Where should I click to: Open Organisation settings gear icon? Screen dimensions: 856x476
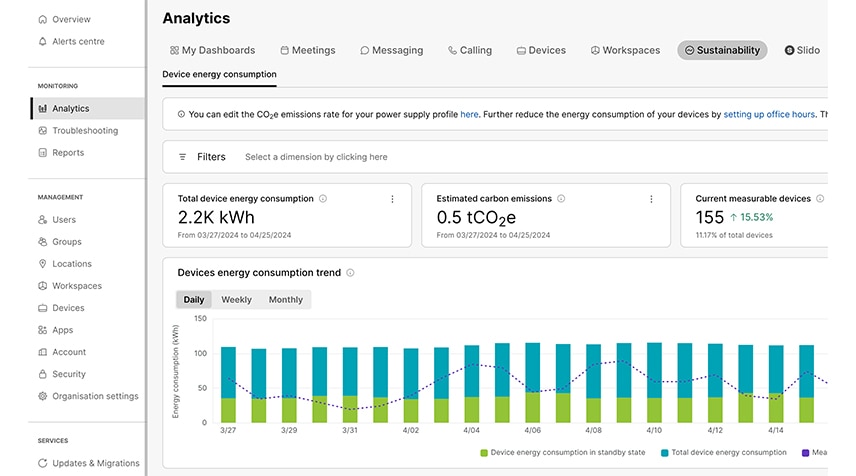[43, 396]
